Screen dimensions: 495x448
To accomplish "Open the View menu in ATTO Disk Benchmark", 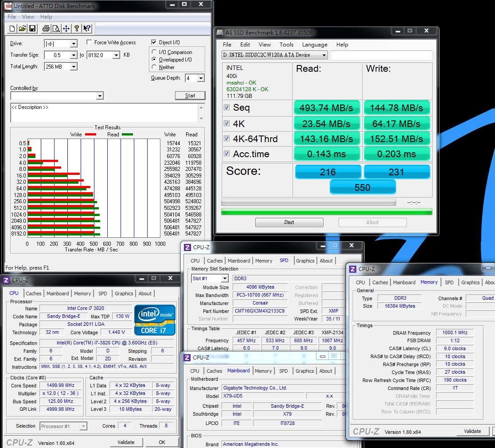I will pyautogui.click(x=28, y=17).
